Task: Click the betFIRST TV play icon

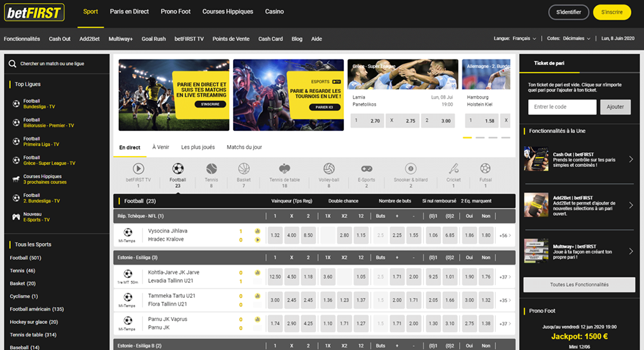Action: pos(138,169)
